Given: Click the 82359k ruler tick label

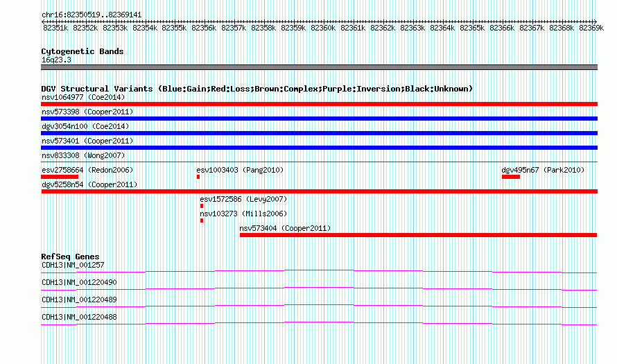Looking at the screenshot, I should coord(293,28).
